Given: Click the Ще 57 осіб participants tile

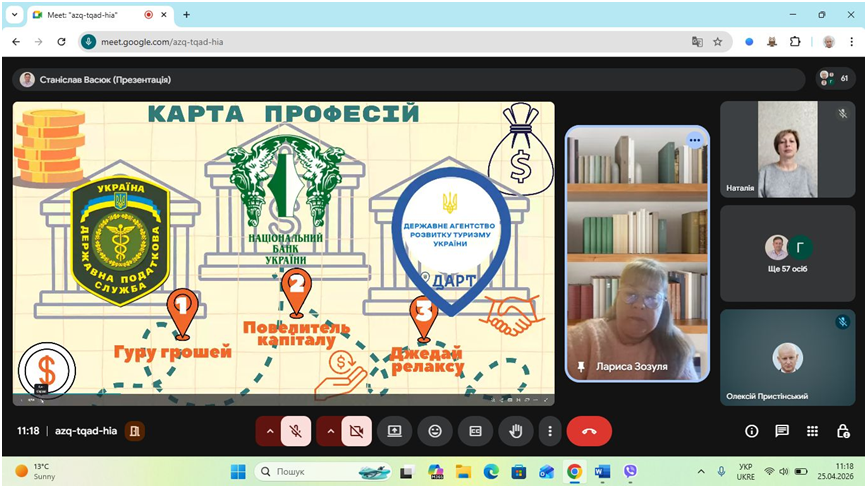Looking at the screenshot, I should coord(787,254).
